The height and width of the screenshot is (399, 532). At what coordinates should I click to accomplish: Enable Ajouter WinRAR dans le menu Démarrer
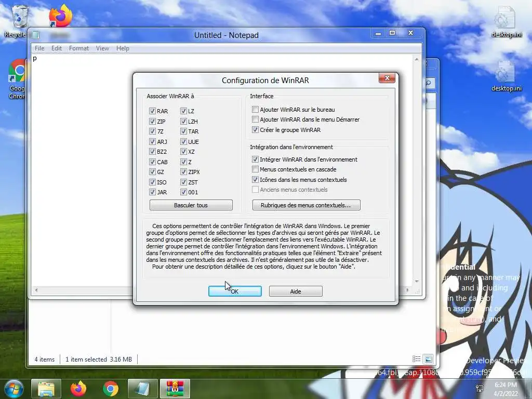pos(255,119)
